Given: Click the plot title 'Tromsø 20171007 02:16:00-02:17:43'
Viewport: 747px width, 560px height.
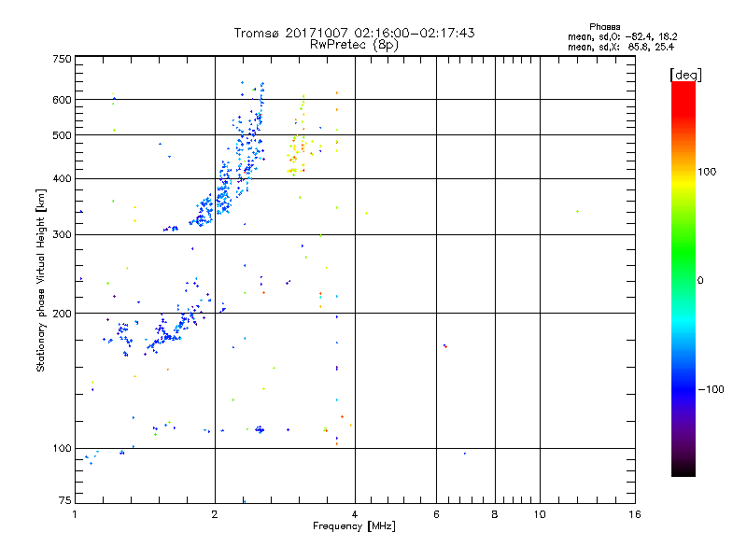Looking at the screenshot, I should [354, 33].
